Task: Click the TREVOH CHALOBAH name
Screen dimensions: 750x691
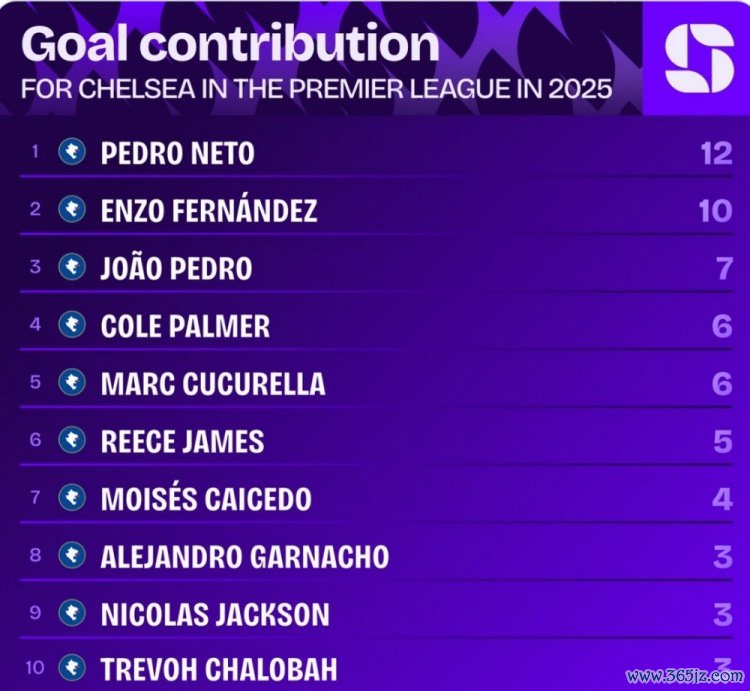Action: 219,669
